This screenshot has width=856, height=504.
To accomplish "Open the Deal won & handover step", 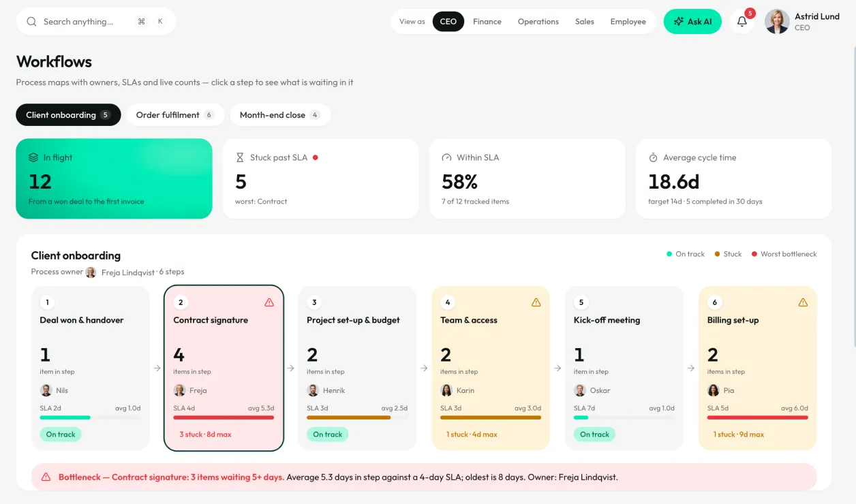I will pyautogui.click(x=91, y=368).
